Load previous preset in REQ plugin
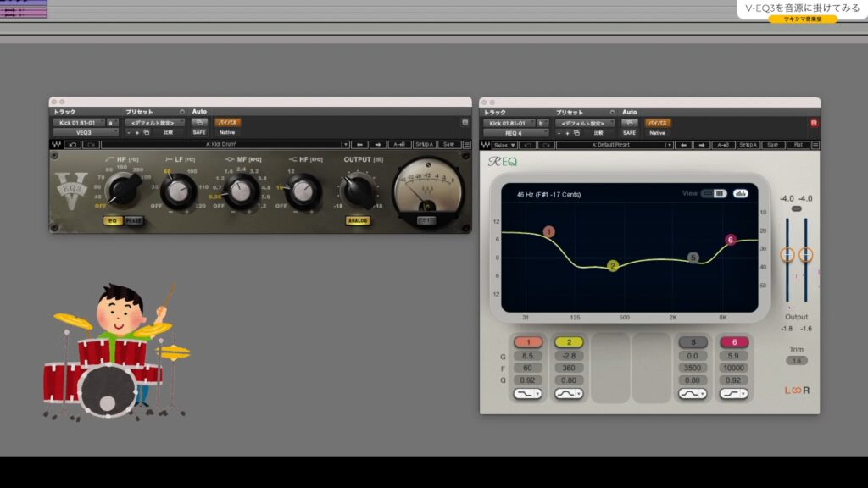 [684, 145]
